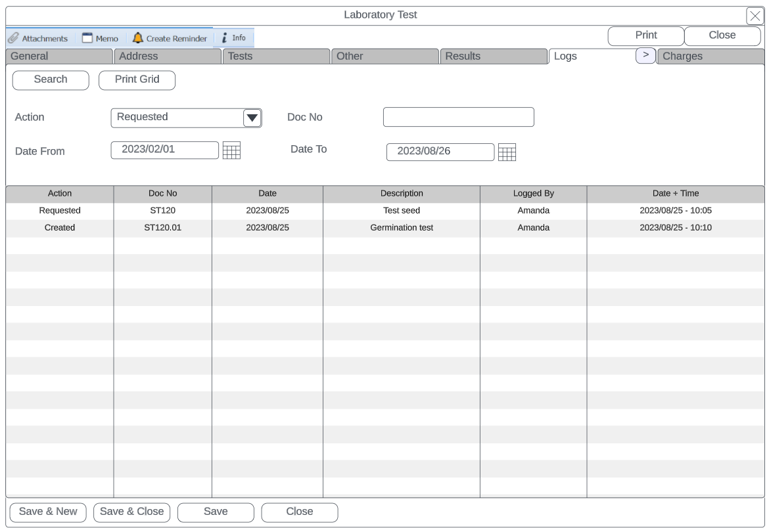Click the Print Grid button
This screenshot has height=532, width=769.
(x=137, y=80)
